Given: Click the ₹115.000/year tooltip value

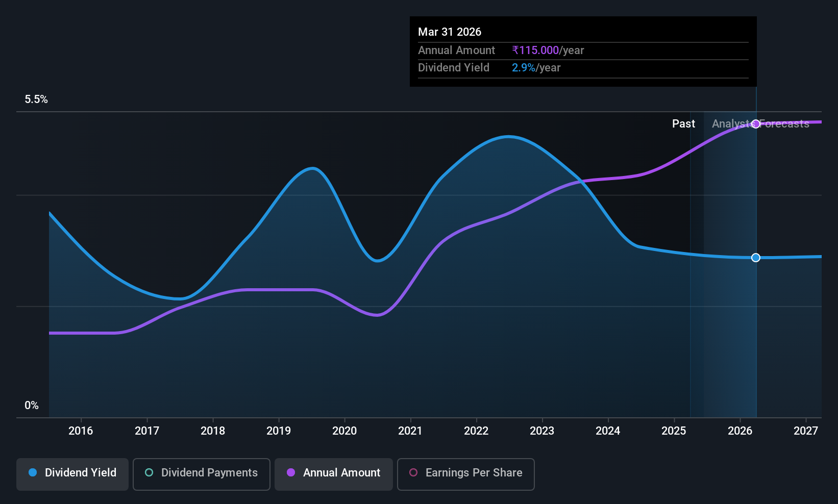Looking at the screenshot, I should 548,51.
